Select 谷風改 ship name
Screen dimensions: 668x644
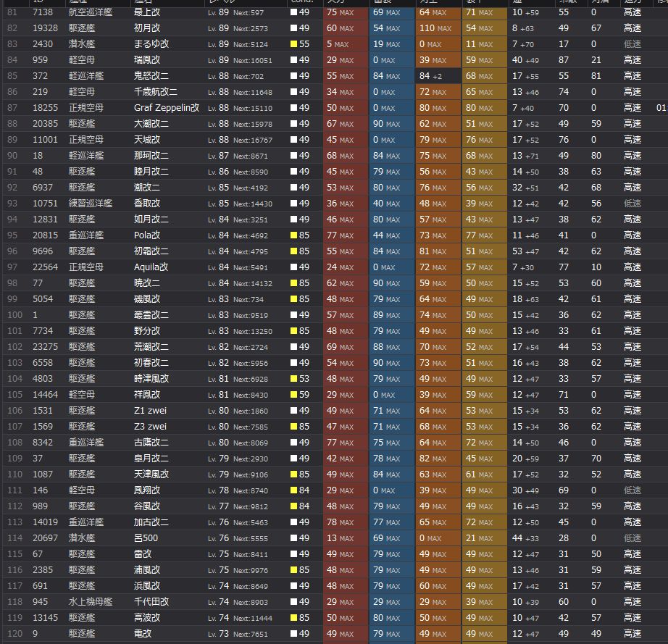tap(147, 506)
